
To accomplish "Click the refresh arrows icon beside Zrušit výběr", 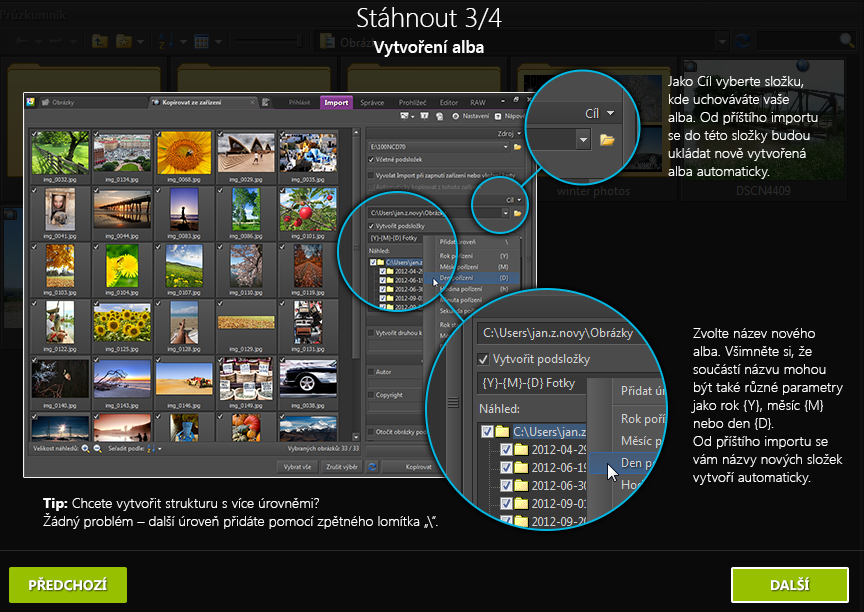I will [x=372, y=467].
